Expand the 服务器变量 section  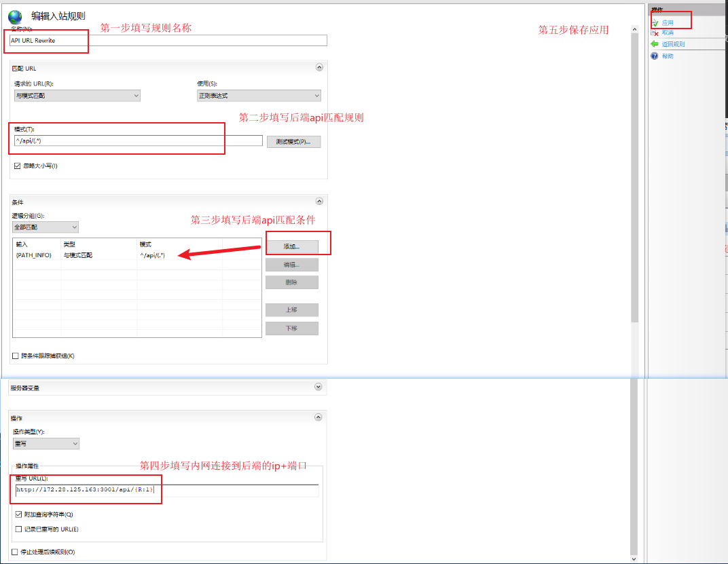(x=318, y=387)
